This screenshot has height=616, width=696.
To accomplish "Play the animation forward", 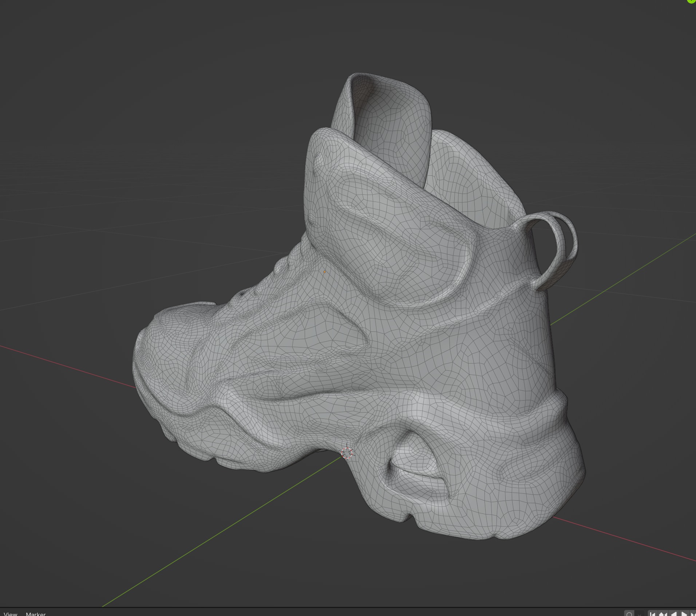I will click(684, 613).
